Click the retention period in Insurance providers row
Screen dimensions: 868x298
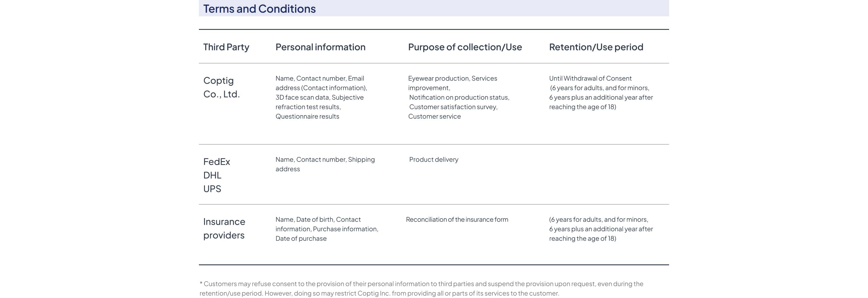(600, 229)
